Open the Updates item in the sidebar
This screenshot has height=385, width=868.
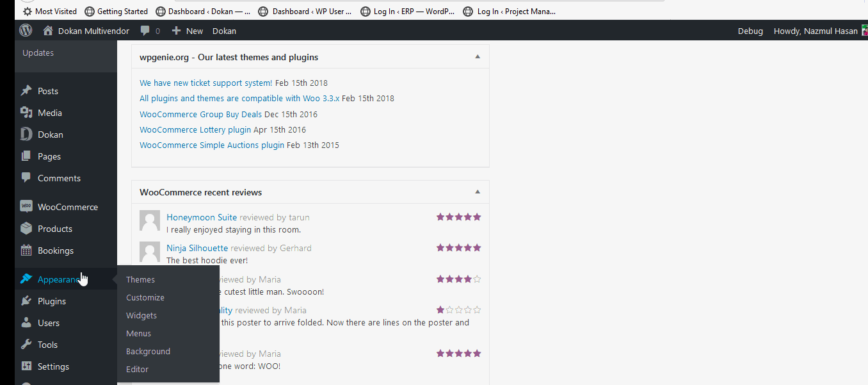38,53
